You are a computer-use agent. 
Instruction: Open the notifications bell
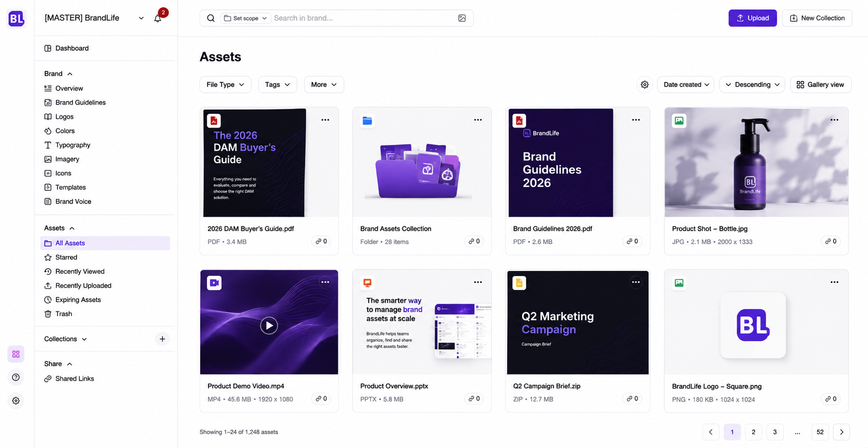(x=158, y=18)
